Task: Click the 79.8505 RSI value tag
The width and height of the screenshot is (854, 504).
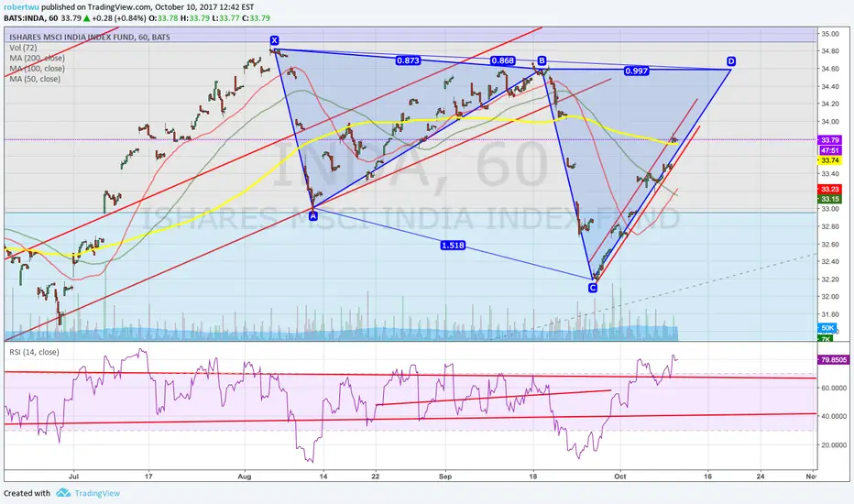Action: 834,359
